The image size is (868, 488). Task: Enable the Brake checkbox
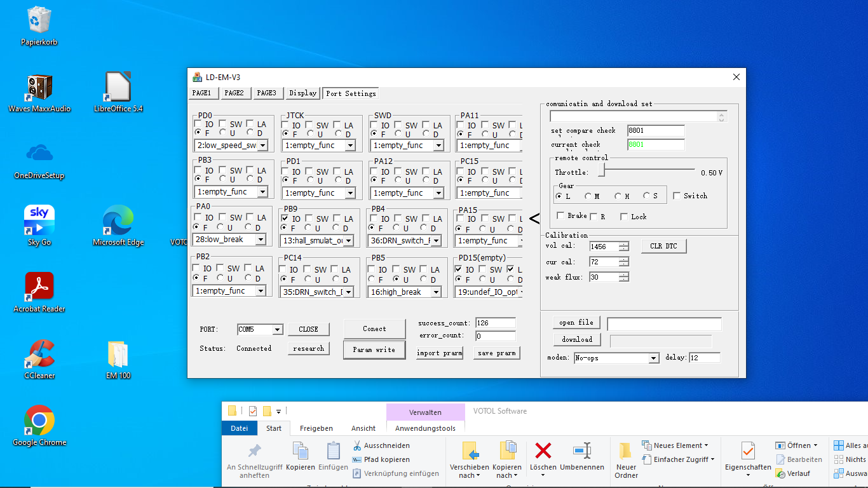[560, 216]
